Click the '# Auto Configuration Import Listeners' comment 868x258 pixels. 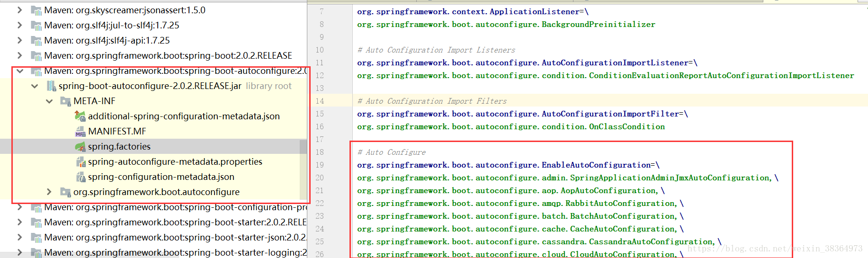436,50
